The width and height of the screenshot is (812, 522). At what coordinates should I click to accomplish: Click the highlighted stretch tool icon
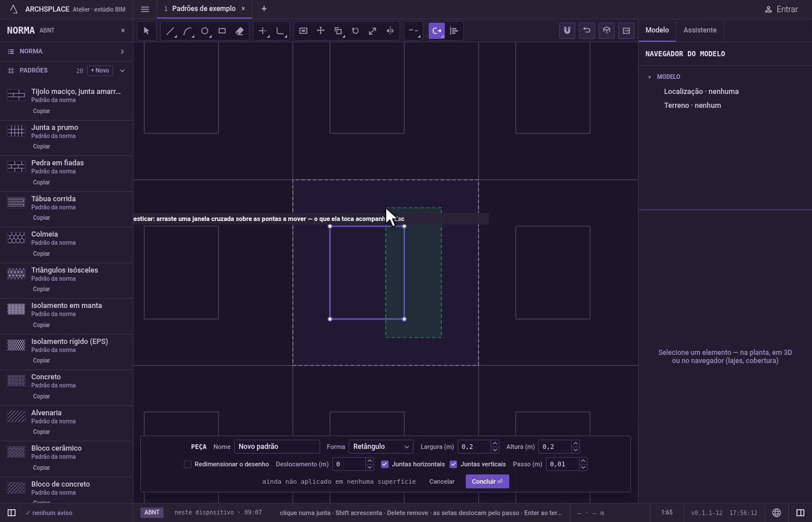[437, 31]
